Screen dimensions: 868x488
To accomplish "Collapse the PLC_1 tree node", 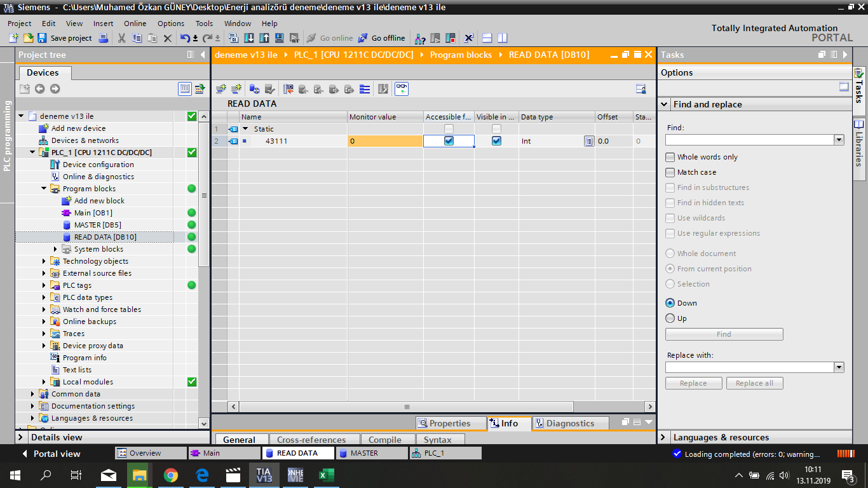I will [32, 152].
